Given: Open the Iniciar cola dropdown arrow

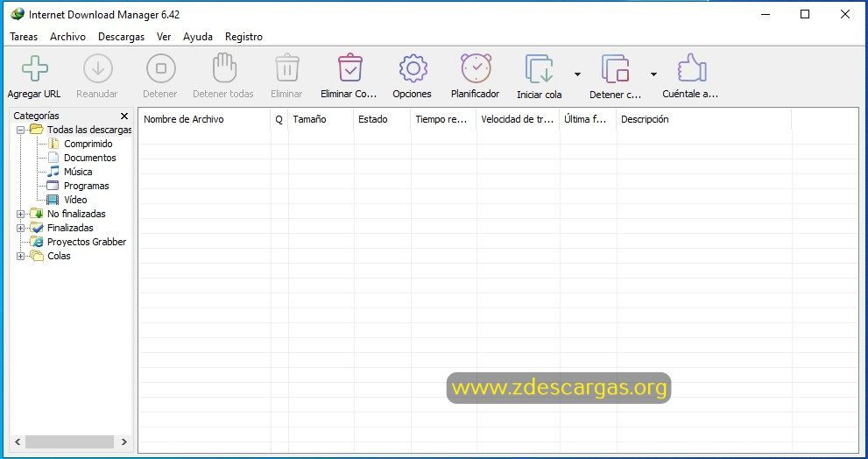Looking at the screenshot, I should point(577,74).
